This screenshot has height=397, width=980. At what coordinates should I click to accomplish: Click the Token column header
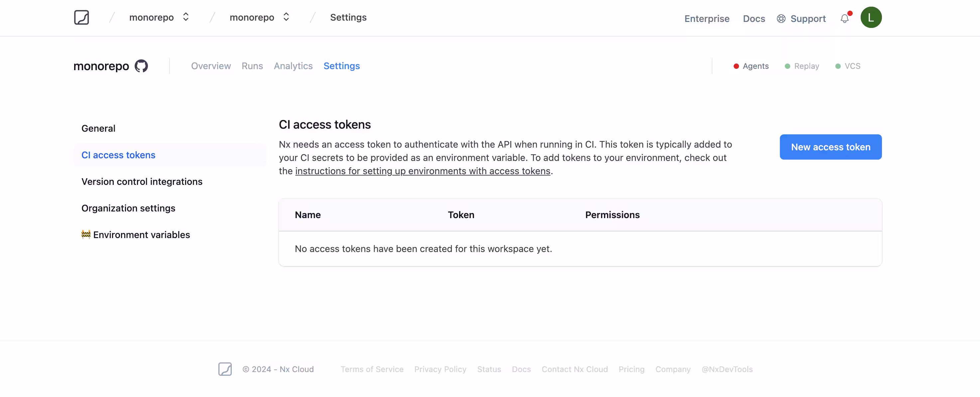(x=461, y=215)
